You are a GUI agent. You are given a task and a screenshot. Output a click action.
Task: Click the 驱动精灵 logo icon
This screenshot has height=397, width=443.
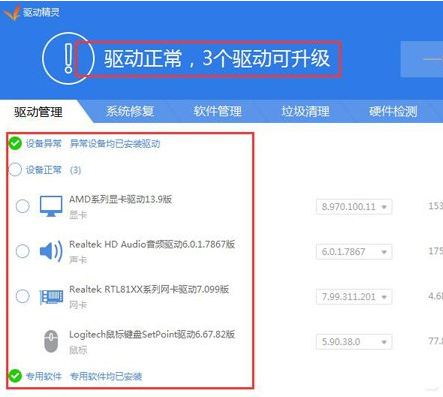(12, 13)
